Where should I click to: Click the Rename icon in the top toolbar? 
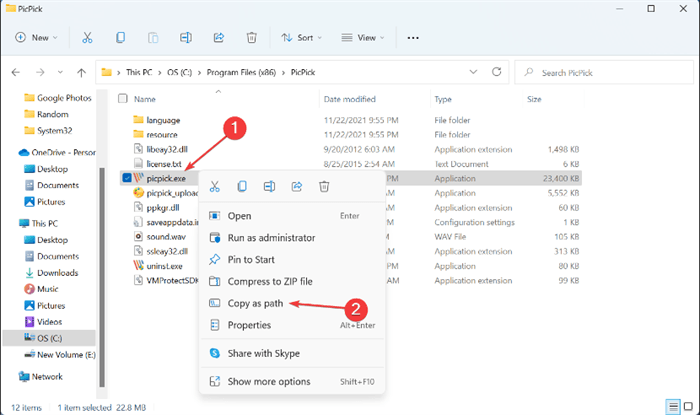(186, 38)
